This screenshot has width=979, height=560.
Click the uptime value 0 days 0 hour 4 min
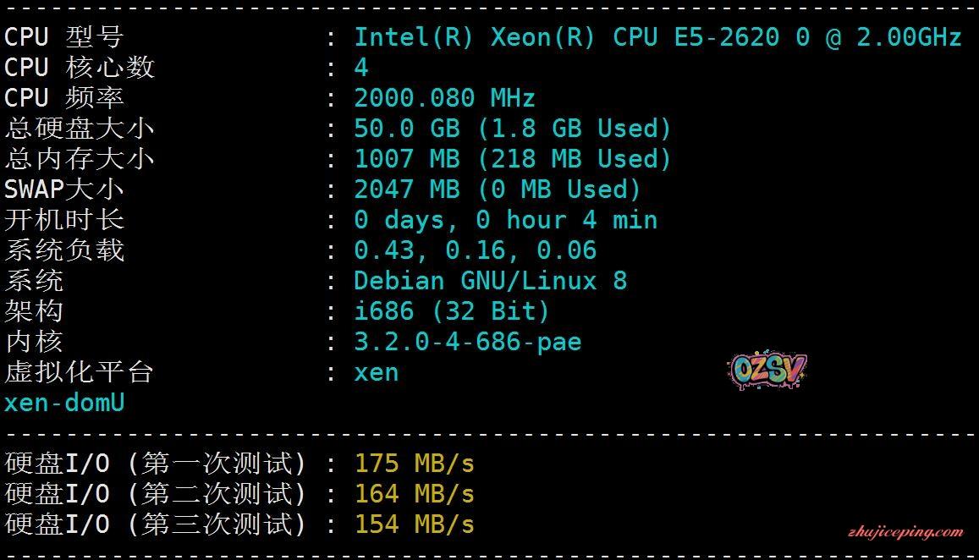tap(505, 220)
